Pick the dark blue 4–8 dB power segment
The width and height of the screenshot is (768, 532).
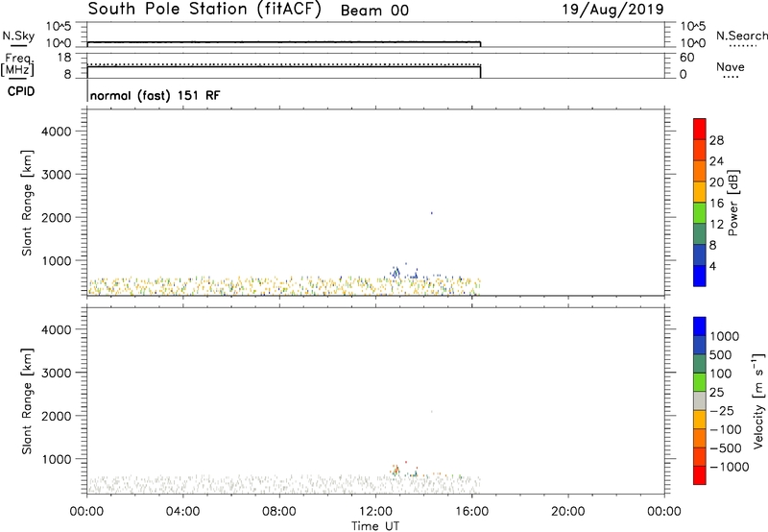tap(700, 254)
